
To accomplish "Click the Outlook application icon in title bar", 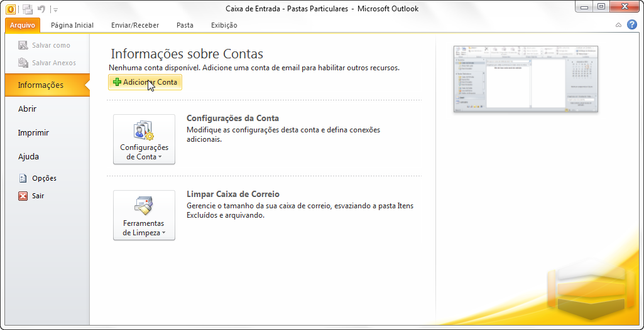I will [11, 9].
